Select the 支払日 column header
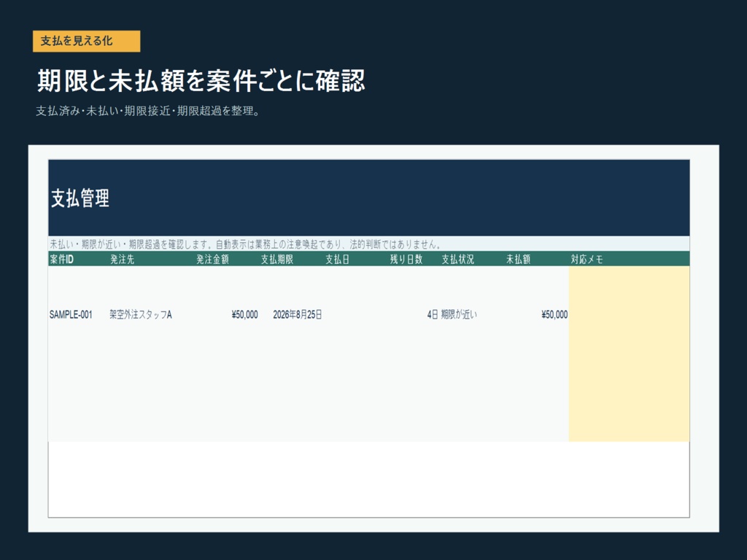Screen dimensions: 747x560 click(x=337, y=259)
